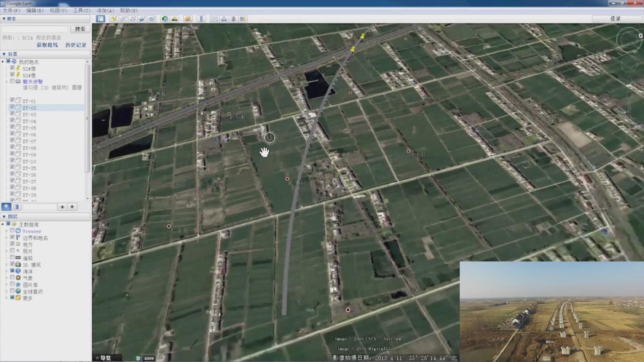Click the search magnifier icon below Places list
The width and height of the screenshot is (644, 362).
point(6,207)
